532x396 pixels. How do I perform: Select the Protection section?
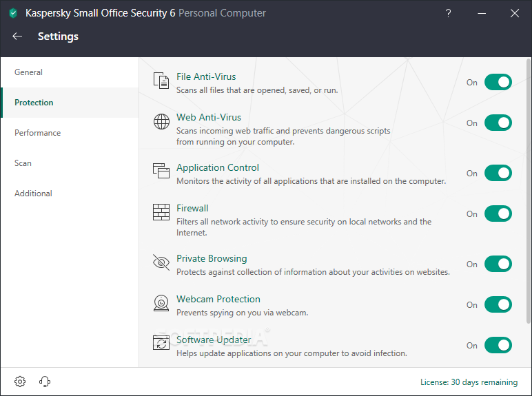tap(70, 103)
